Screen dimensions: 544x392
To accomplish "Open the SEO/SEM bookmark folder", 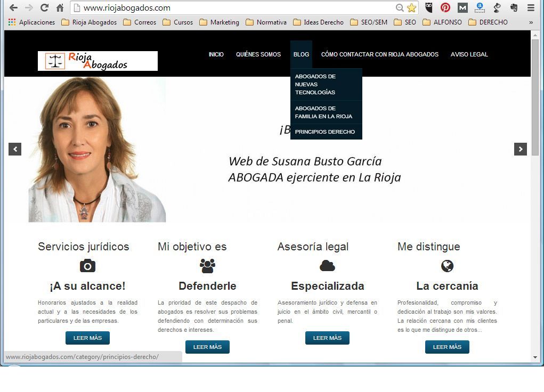I will tap(369, 22).
